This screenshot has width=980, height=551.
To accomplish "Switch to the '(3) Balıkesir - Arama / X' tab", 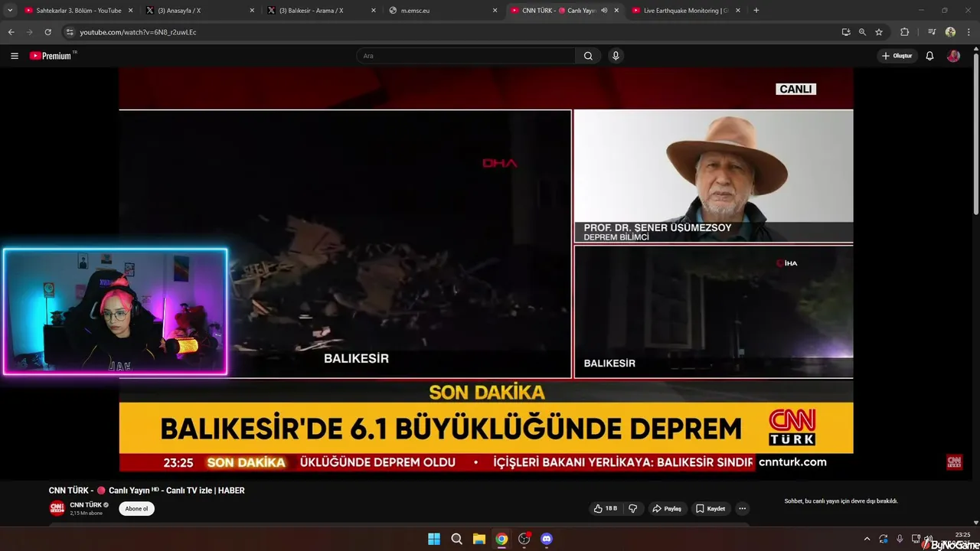I will tap(322, 11).
